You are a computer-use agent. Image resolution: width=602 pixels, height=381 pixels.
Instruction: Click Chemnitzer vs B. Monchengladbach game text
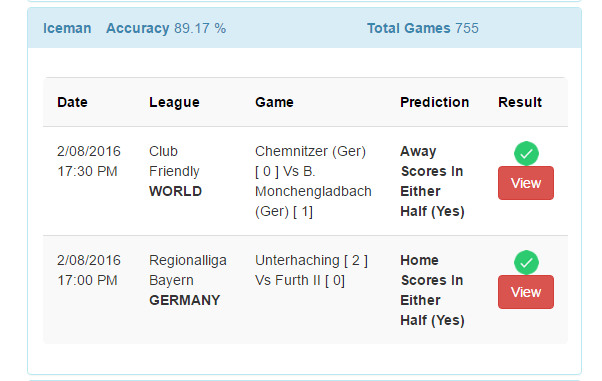(x=313, y=181)
